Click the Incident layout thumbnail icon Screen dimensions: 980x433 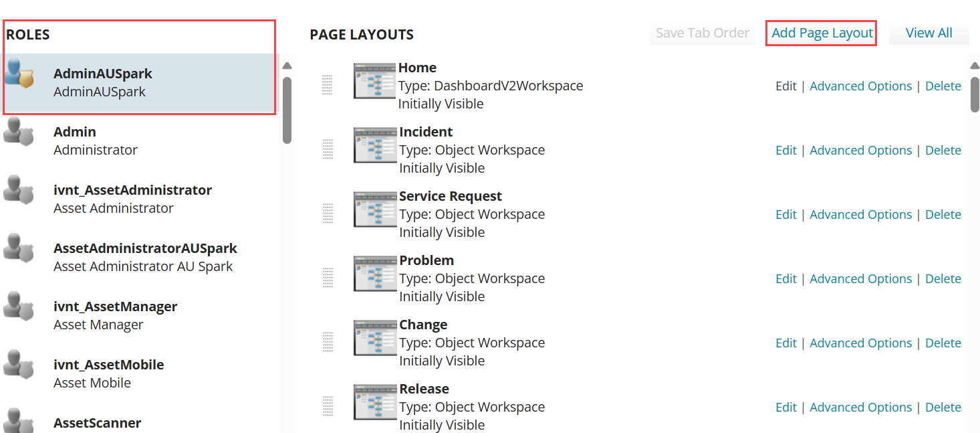[374, 146]
